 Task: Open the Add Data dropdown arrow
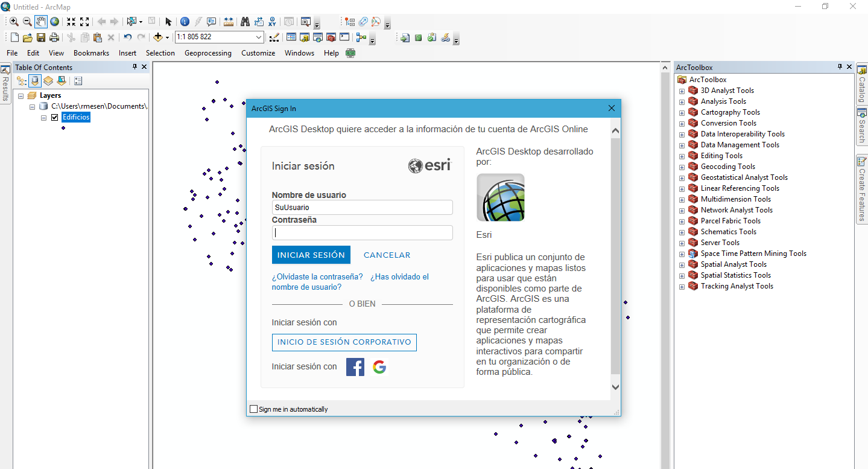(167, 37)
